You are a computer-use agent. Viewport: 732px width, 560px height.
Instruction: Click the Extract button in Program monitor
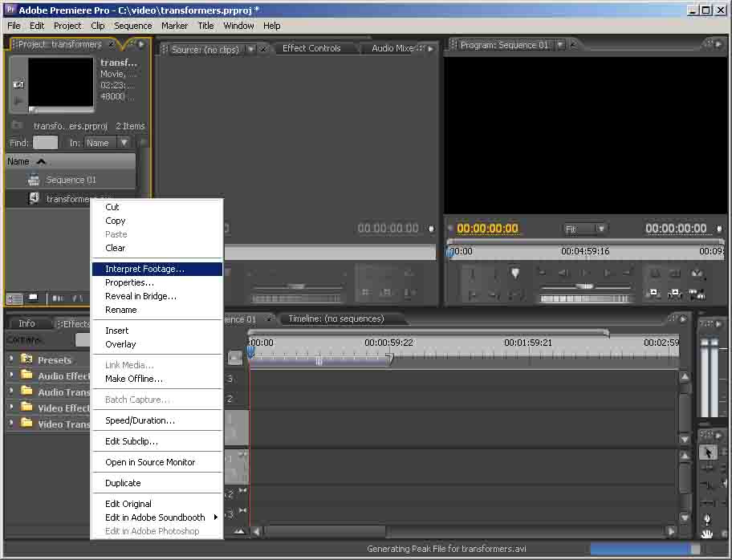click(x=674, y=294)
